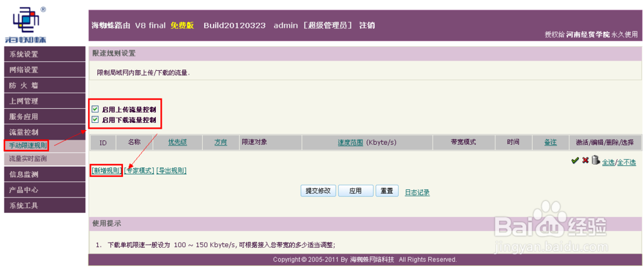Toggle 启用上传流量控制 checkbox
The height and width of the screenshot is (269, 644).
pyautogui.click(x=95, y=109)
